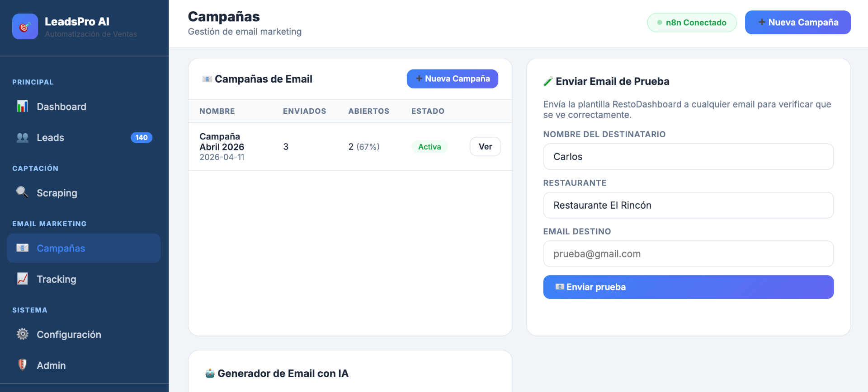Click the Restaurante input field
Screen dimensions: 868x392
click(x=688, y=205)
